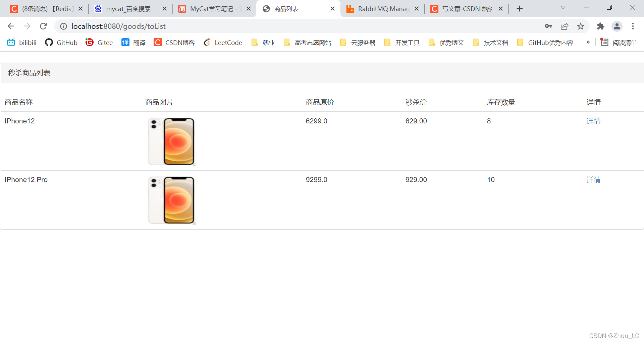Click the 商品图片 column header
The width and height of the screenshot is (644, 342).
click(159, 102)
